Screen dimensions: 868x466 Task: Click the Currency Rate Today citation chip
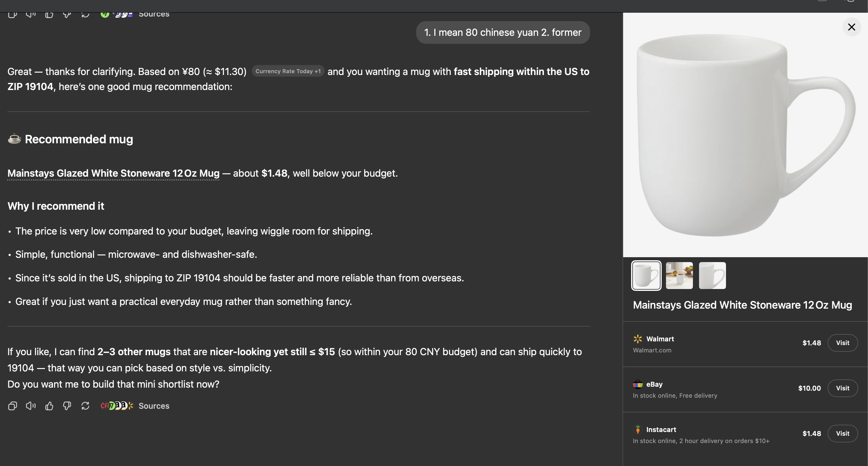click(x=288, y=71)
